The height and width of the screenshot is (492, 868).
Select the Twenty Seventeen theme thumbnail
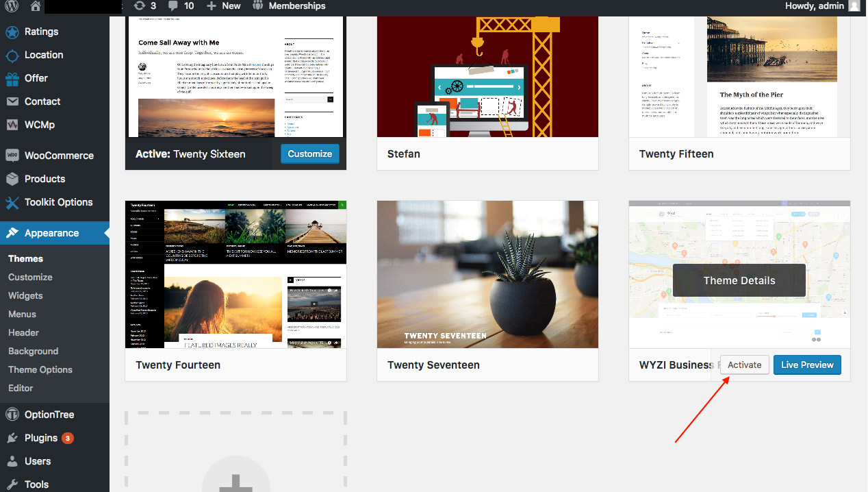(487, 274)
